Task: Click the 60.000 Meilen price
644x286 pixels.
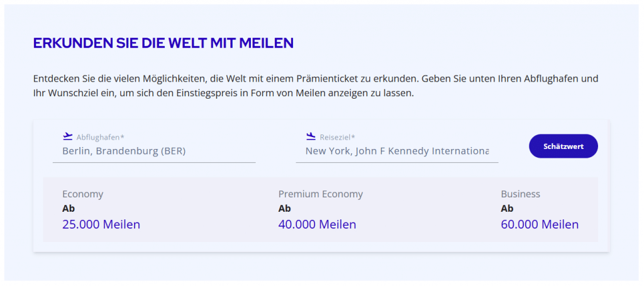Action: [x=540, y=224]
